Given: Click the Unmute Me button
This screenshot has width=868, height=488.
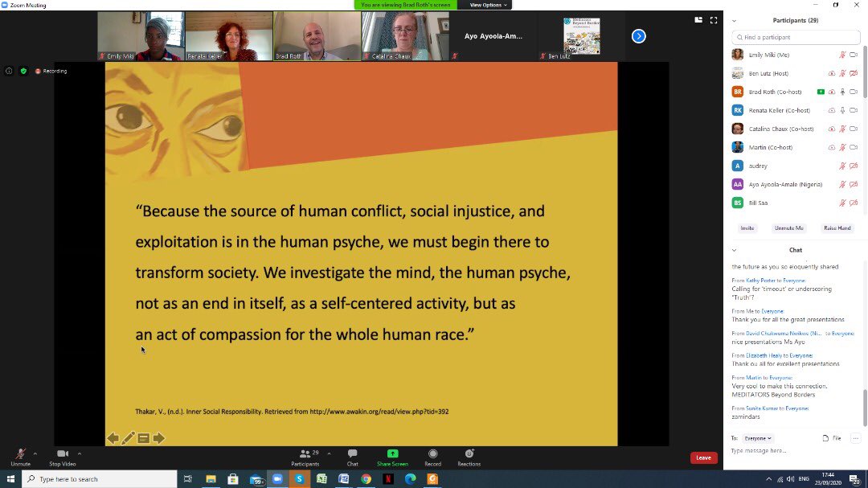Looking at the screenshot, I should pos(789,228).
